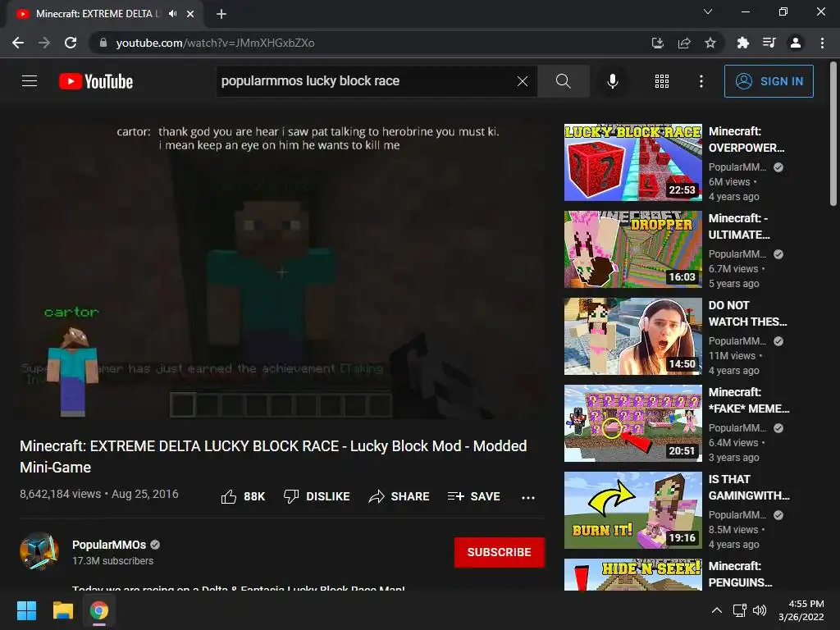The height and width of the screenshot is (630, 840).
Task: Clear the search box with X icon
Action: coord(523,81)
